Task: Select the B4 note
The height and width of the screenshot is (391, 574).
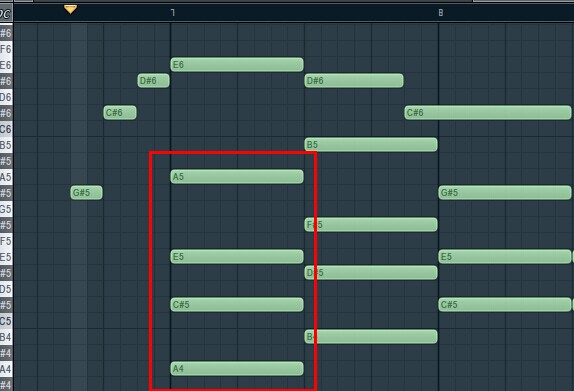Action: click(x=371, y=337)
